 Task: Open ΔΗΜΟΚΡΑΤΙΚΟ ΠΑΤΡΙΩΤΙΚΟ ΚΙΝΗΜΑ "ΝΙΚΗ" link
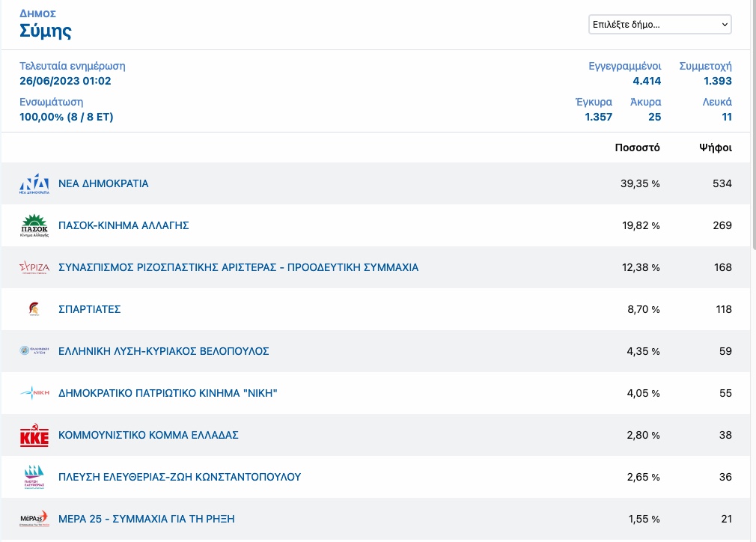pos(168,393)
